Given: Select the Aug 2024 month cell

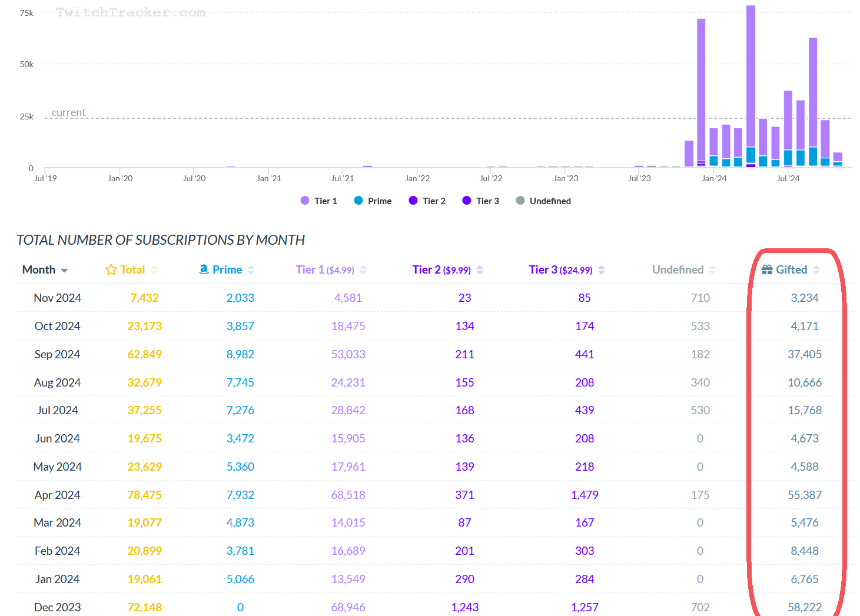Looking at the screenshot, I should (x=58, y=382).
